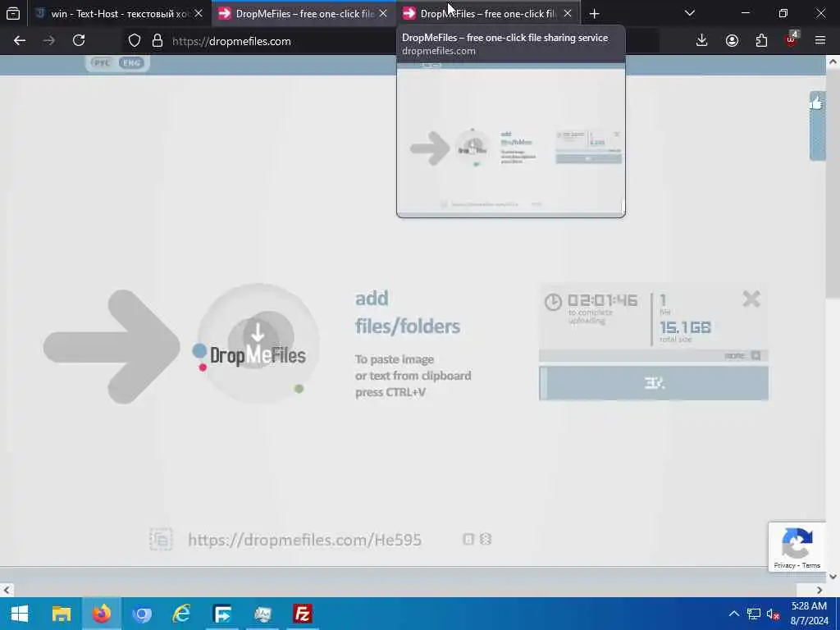The height and width of the screenshot is (630, 840).
Task: Open the uBlock Origin extension icon
Action: [792, 39]
